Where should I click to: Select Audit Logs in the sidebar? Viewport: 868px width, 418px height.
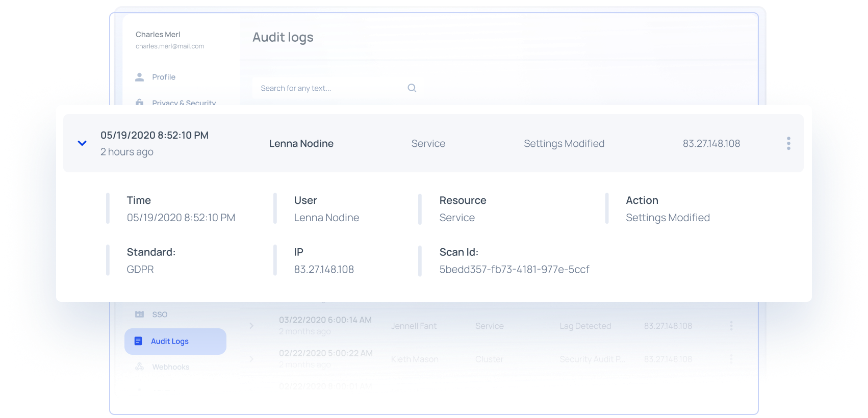pos(170,342)
